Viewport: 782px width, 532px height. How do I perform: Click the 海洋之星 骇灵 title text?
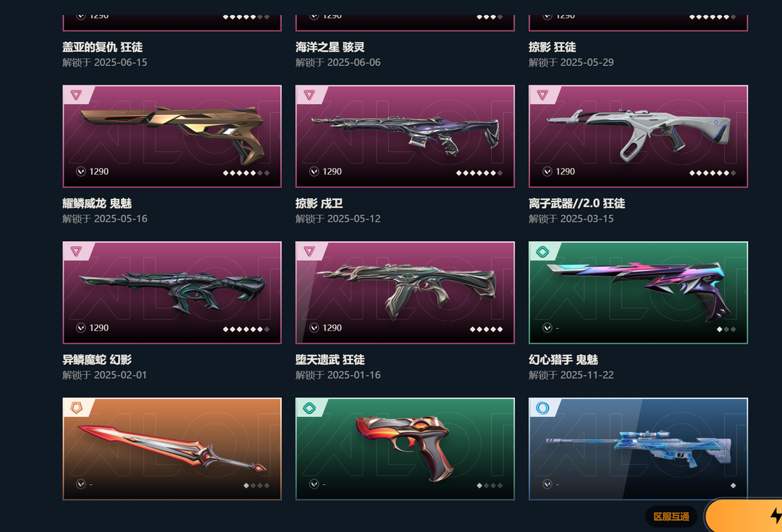click(x=330, y=47)
